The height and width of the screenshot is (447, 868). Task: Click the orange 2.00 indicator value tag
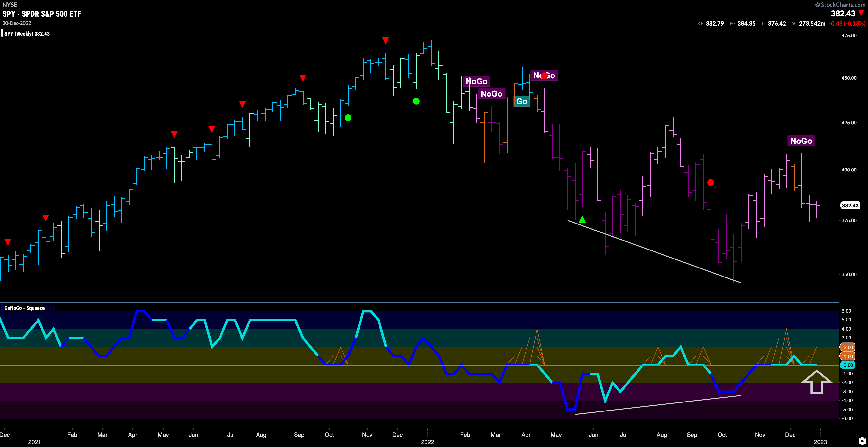(848, 347)
